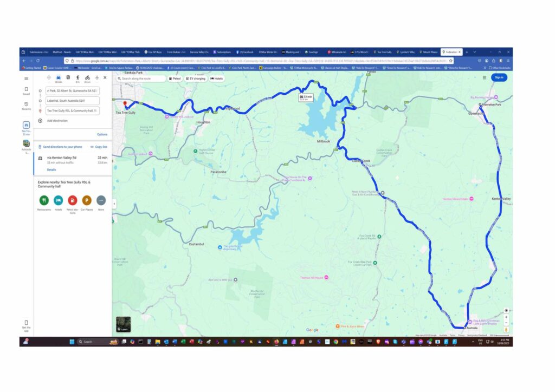Select the via Kenton Valley Rd route
Image resolution: width=555 pixels, height=392 pixels.
(x=73, y=164)
